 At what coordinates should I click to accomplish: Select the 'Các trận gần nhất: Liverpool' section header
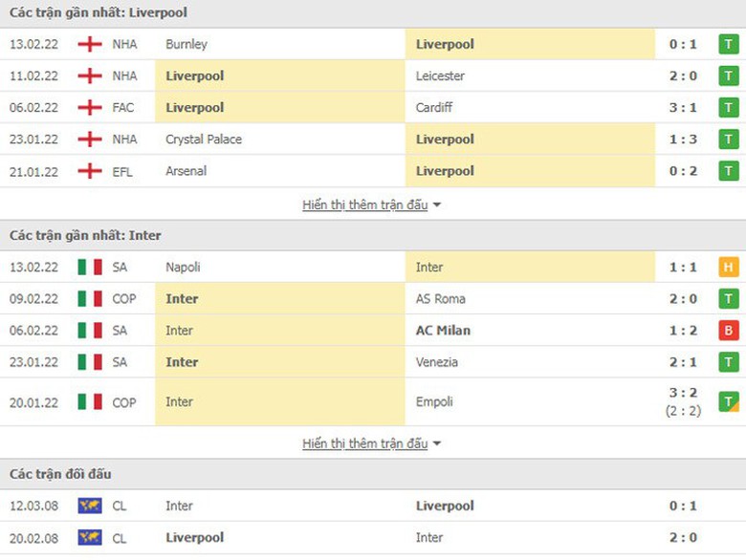pos(99,13)
